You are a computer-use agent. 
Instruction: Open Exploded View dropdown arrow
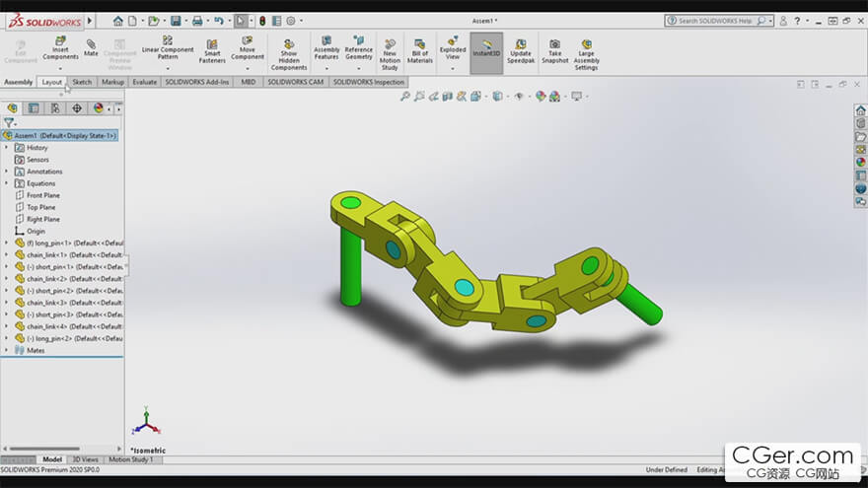(453, 69)
